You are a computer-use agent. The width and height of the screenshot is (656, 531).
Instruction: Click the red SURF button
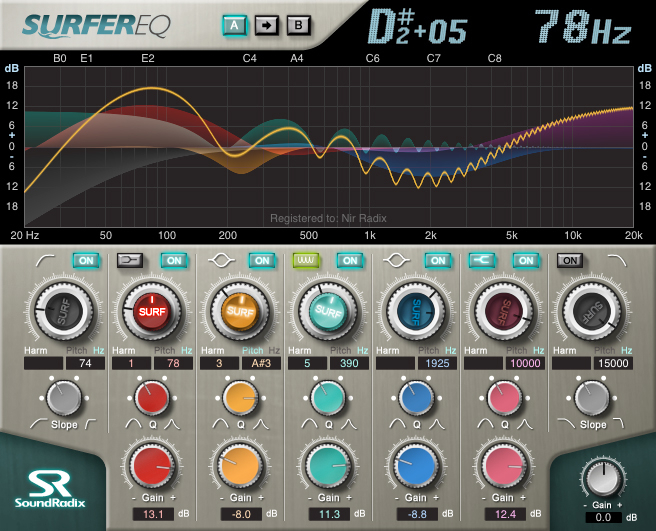coord(152,312)
